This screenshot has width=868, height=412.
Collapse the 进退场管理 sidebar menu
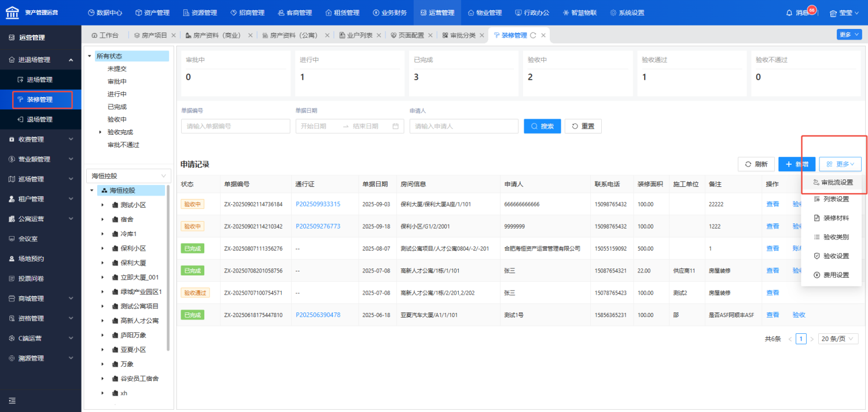pos(71,60)
